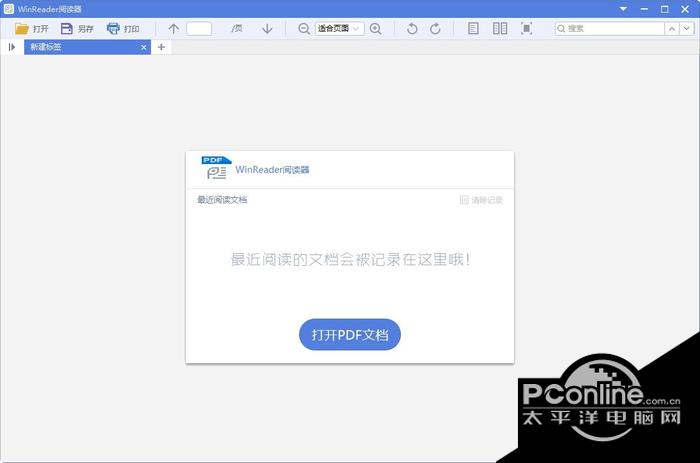Screen dimensions: 700x463
Task: Click 清除记录 to clear history
Action: point(481,200)
